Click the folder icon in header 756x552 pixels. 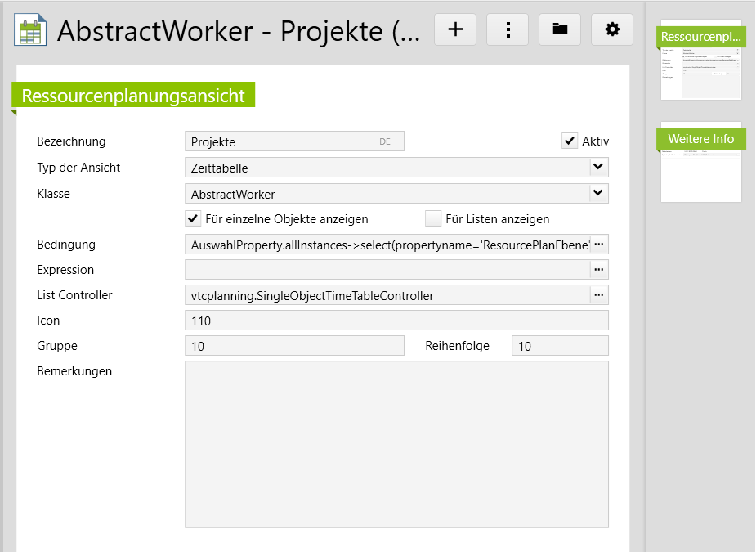(560, 29)
